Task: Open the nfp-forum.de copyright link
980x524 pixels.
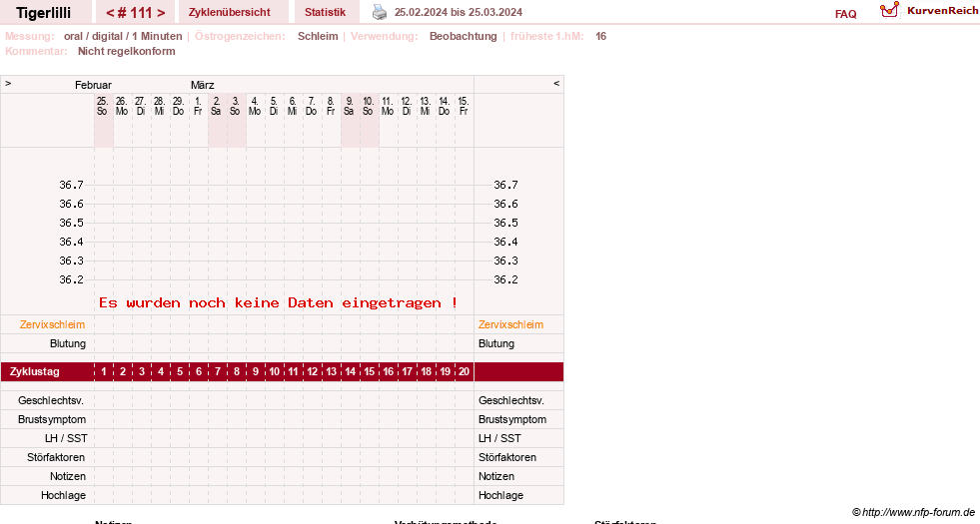Action: [x=914, y=512]
